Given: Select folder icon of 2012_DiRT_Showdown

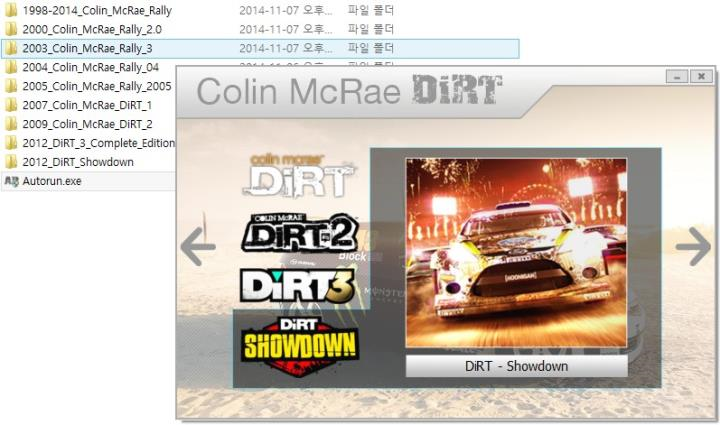Looking at the screenshot, I should [11, 162].
